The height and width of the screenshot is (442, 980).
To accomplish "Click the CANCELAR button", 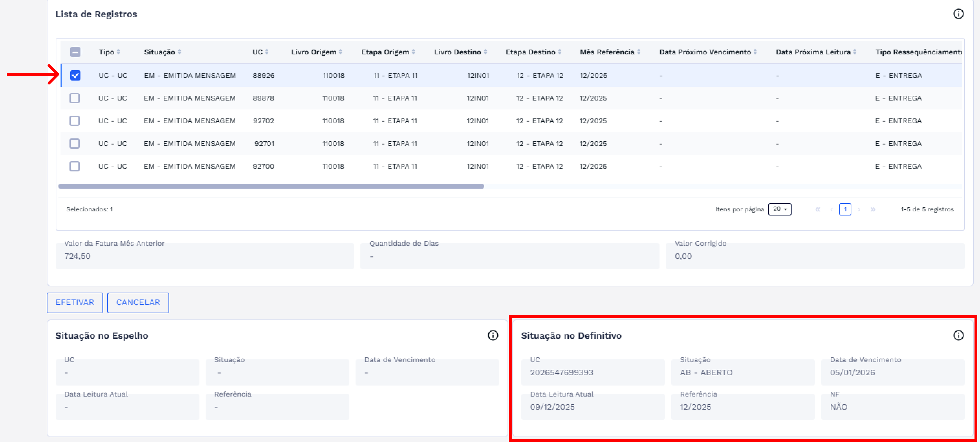I will pos(138,303).
